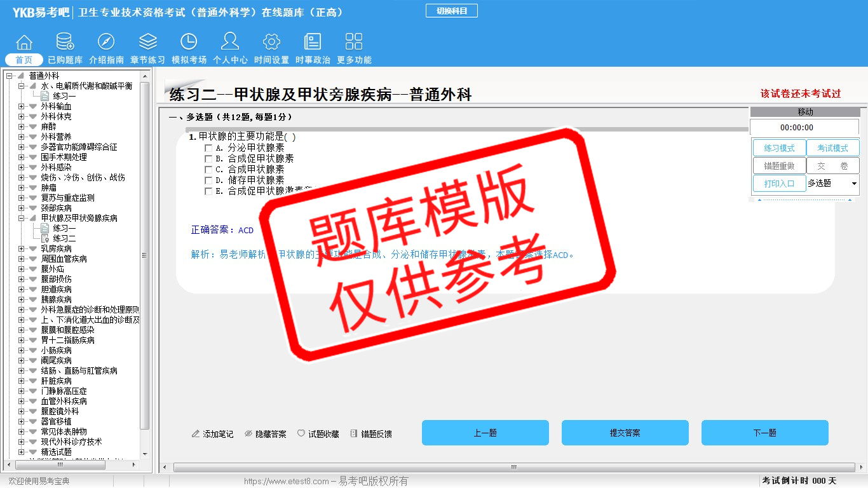Click the 介绍指南 compass icon
The height and width of the screenshot is (488, 868).
(x=106, y=43)
